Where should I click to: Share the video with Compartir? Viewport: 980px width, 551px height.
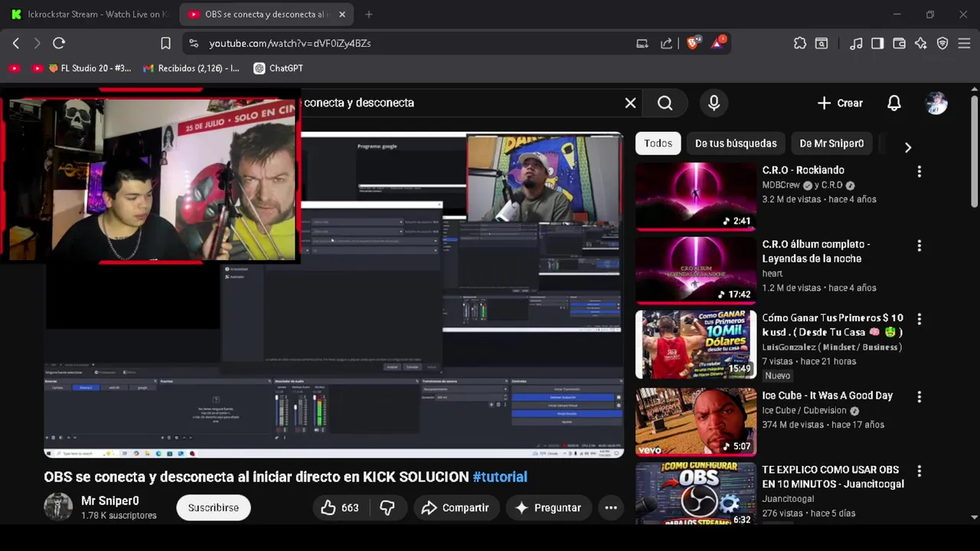click(x=455, y=507)
